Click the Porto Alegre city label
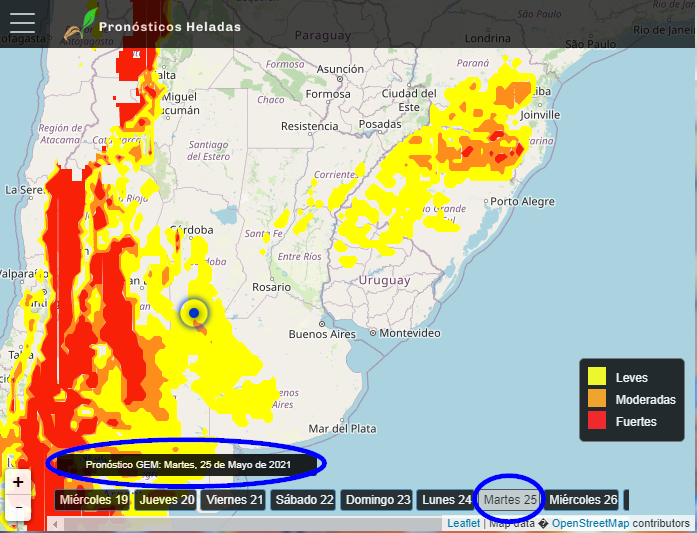697x533 pixels. [x=522, y=201]
